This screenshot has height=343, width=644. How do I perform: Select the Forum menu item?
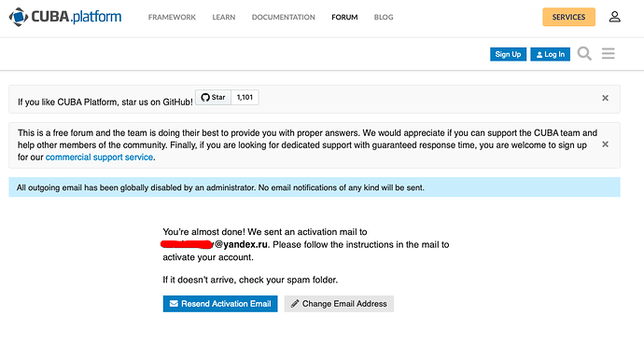point(344,17)
